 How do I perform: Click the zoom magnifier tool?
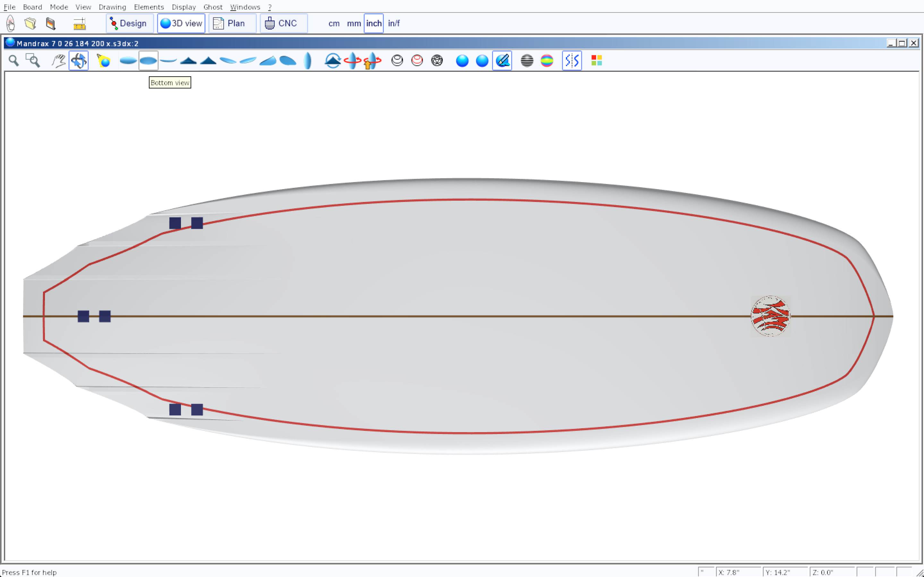pyautogui.click(x=14, y=61)
